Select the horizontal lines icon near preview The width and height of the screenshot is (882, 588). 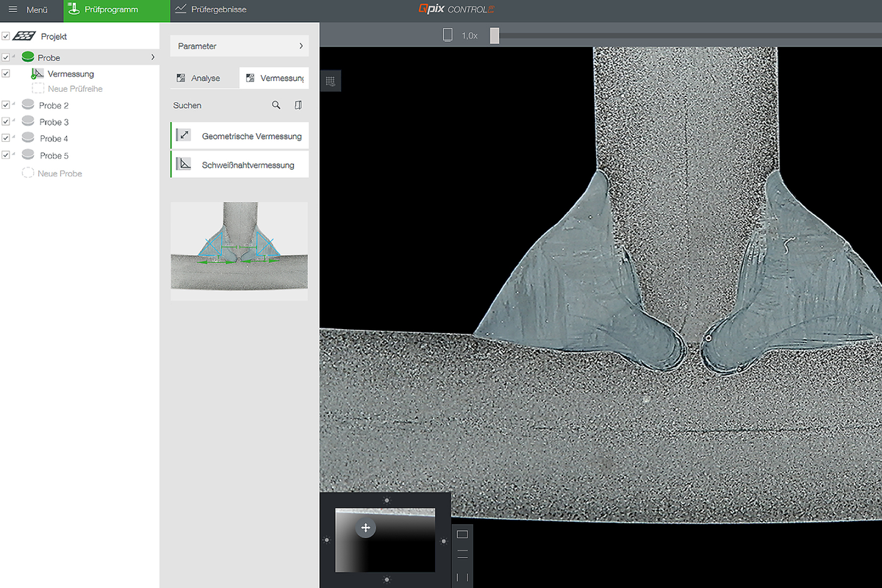pos(462,555)
